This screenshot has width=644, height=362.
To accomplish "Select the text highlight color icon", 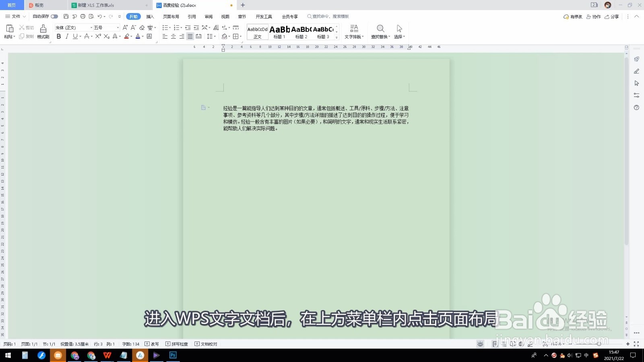I will 127,37.
